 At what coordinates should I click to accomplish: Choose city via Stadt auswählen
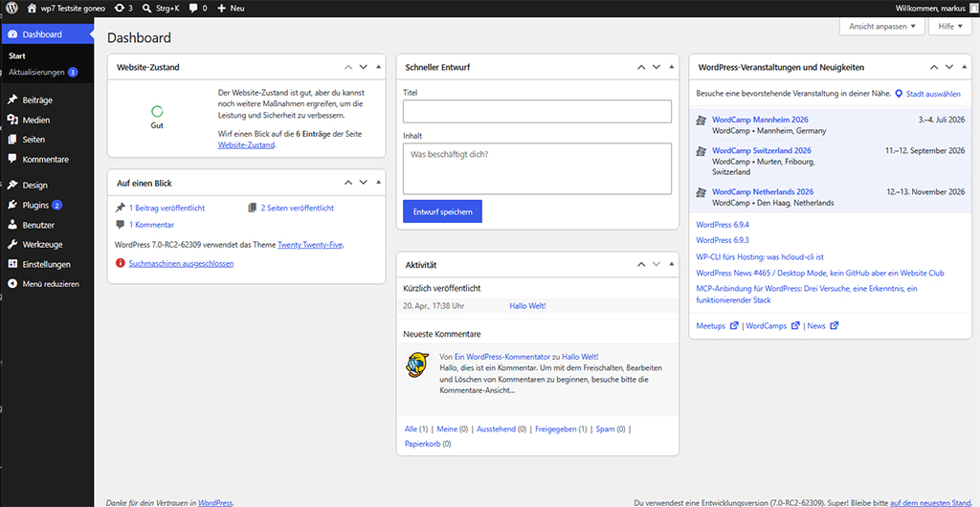click(x=928, y=95)
